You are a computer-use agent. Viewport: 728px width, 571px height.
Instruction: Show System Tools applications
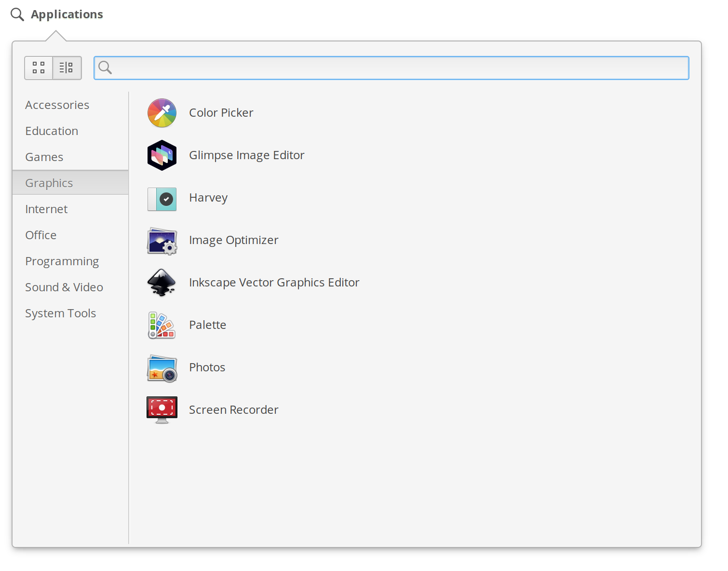(x=61, y=313)
